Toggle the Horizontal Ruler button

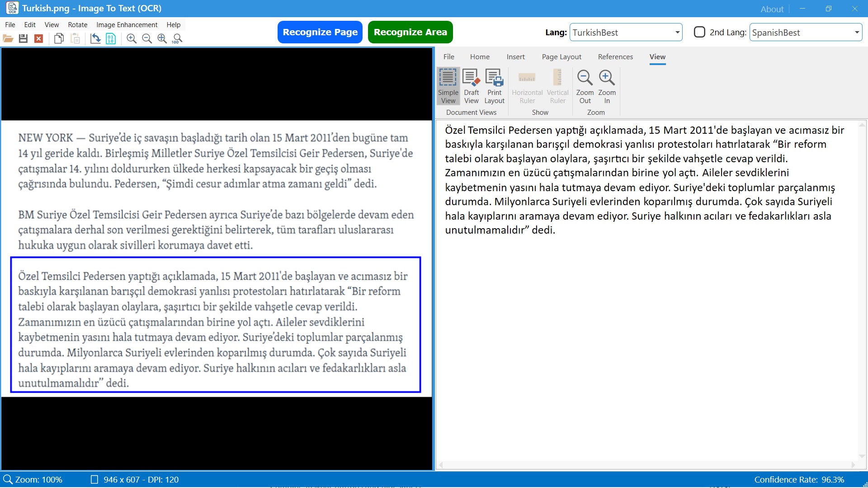pos(527,86)
